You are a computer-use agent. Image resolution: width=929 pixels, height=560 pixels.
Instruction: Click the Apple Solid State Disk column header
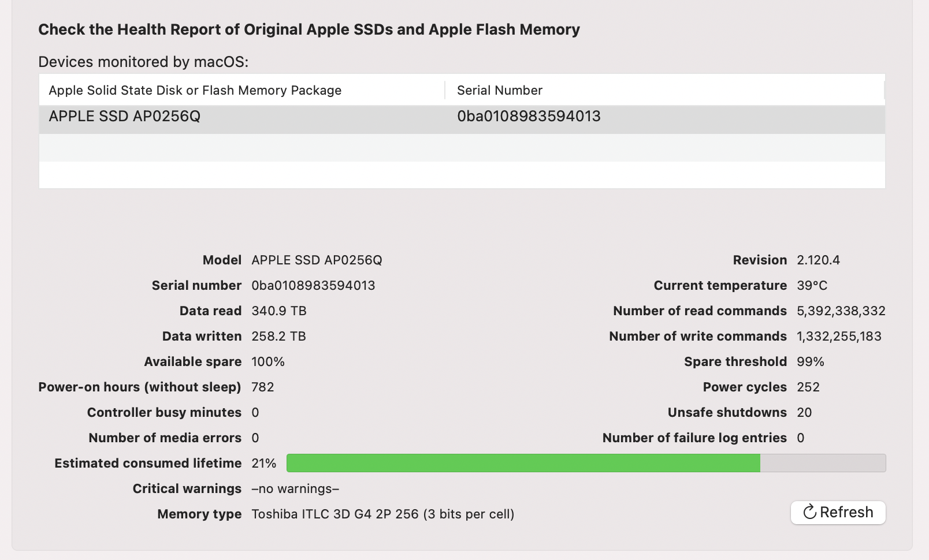tap(195, 91)
